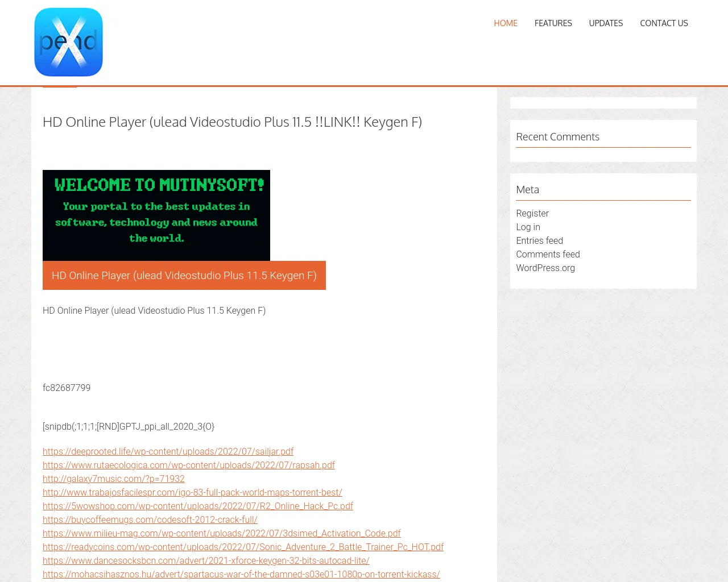Open the milieu-mag 3dsimed_Activation_Code.pdf link

click(222, 533)
